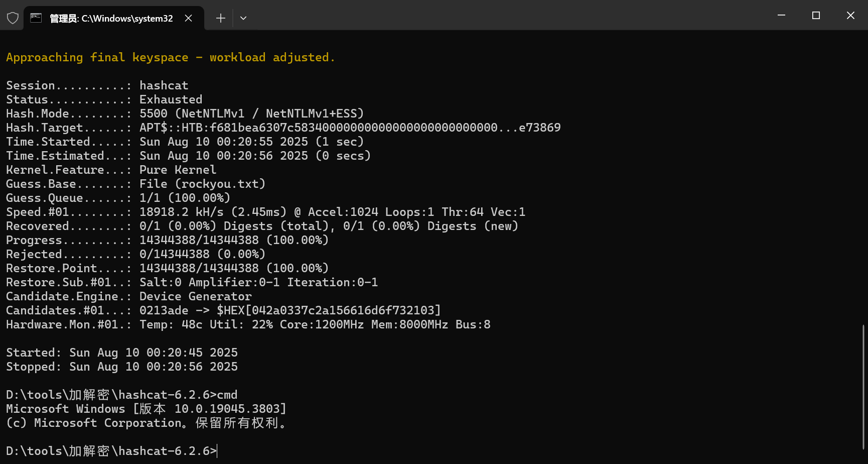Click the empty title bar area

(x=502, y=16)
